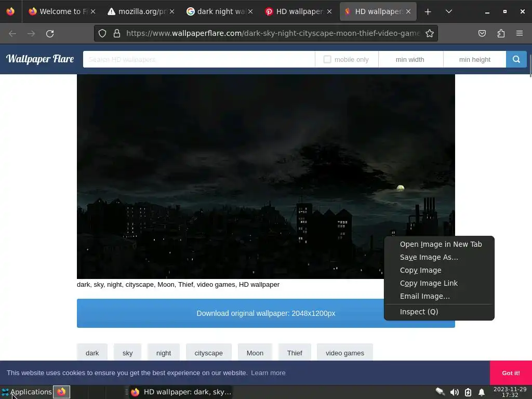Go back with the browser back arrow
This screenshot has width=532, height=399.
tap(12, 34)
